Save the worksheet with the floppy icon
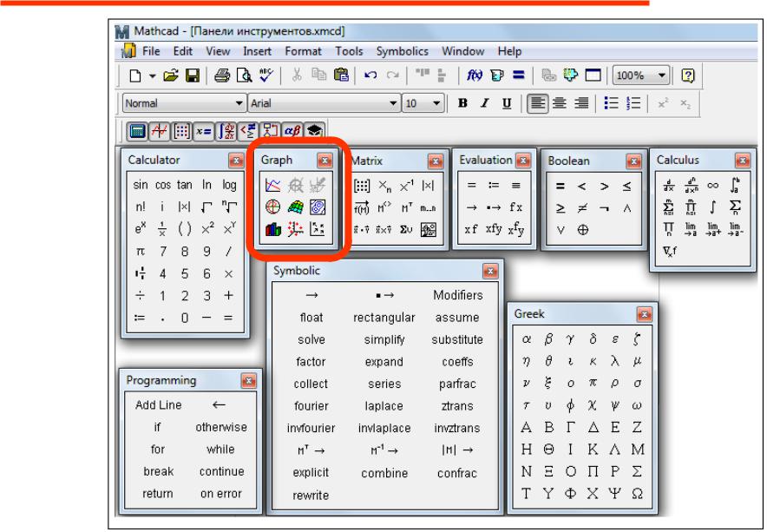This screenshot has height=532, width=767. 193,76
